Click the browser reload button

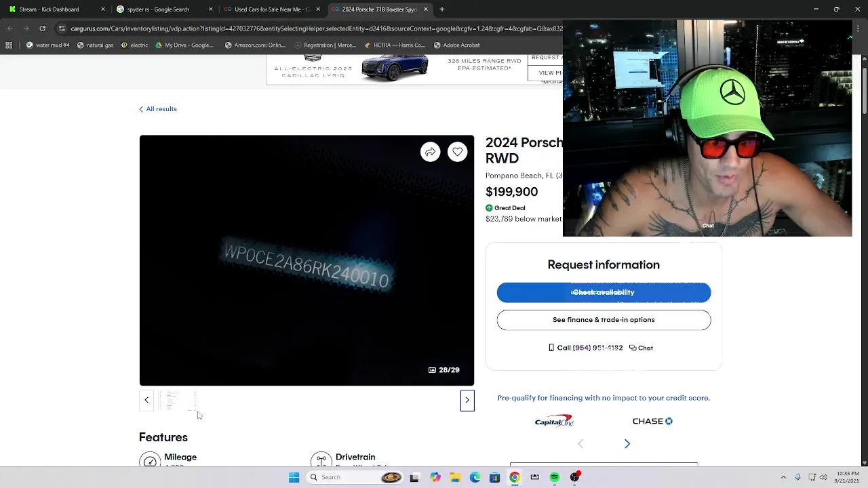pyautogui.click(x=42, y=28)
